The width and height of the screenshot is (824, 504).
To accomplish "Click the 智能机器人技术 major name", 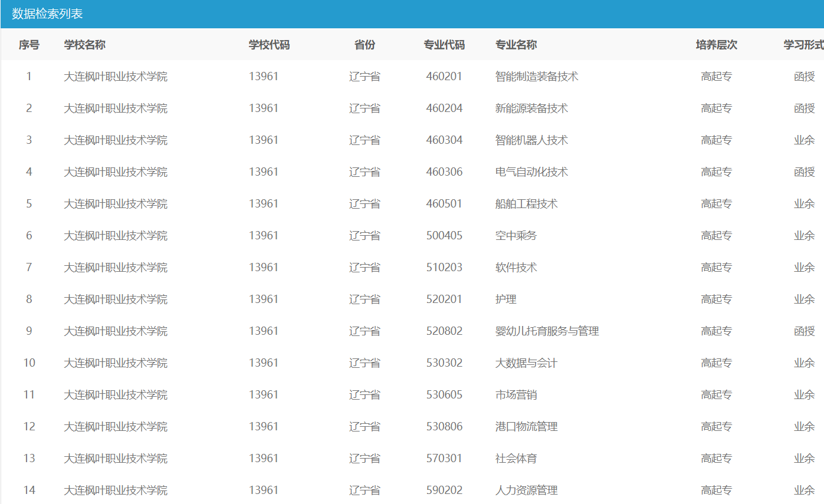I will tap(531, 140).
